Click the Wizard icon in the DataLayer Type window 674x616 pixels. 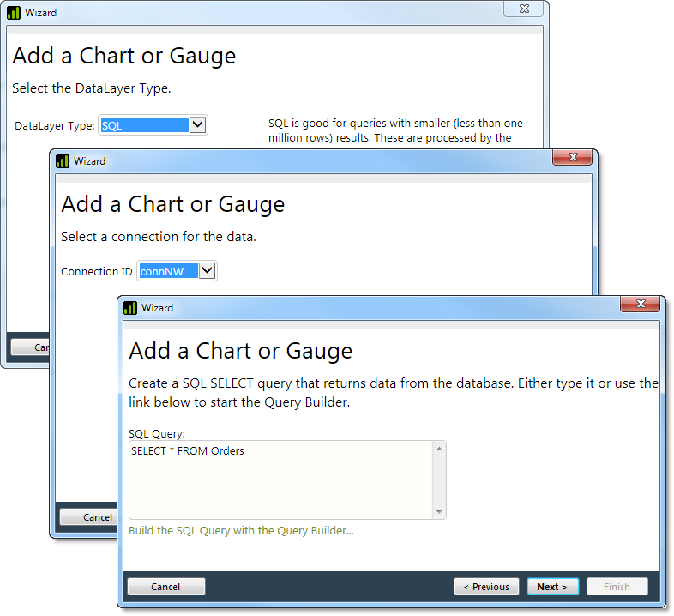[14, 13]
